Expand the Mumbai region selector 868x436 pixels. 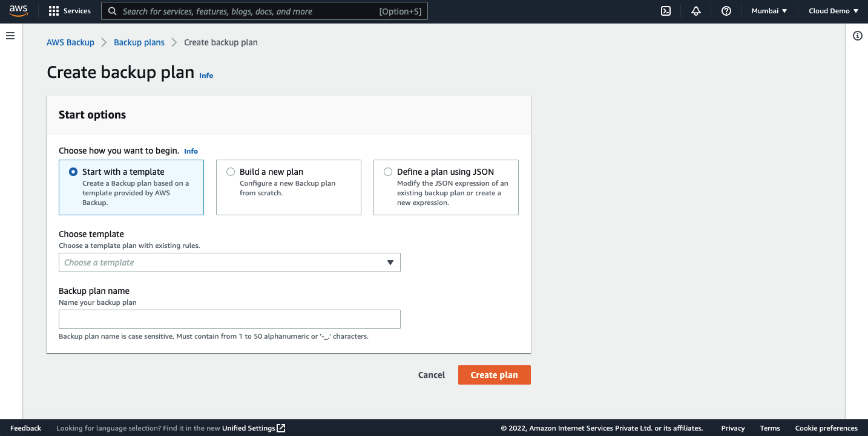click(x=769, y=11)
